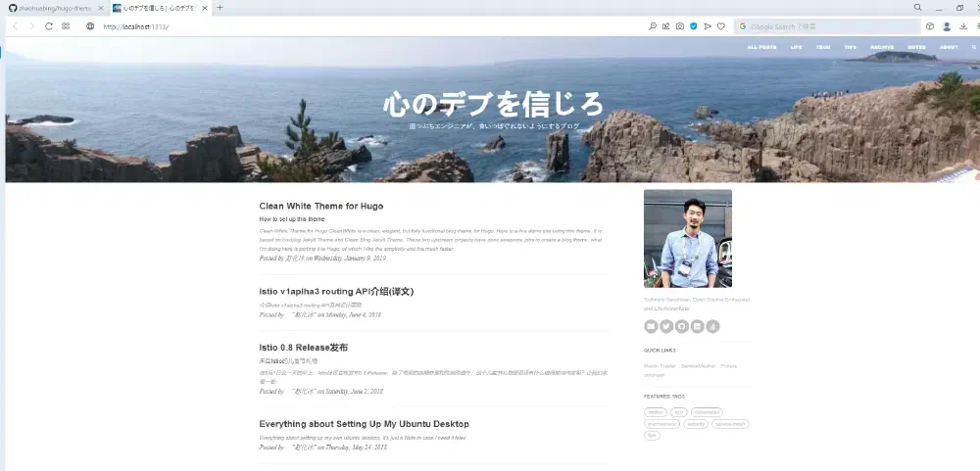Select the 心のデブを信じろ browser tab

tap(160, 8)
